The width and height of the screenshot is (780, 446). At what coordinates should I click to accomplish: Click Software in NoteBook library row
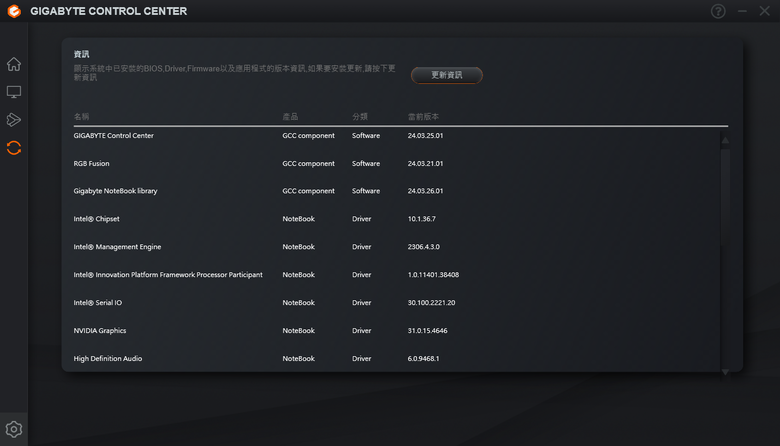(366, 191)
